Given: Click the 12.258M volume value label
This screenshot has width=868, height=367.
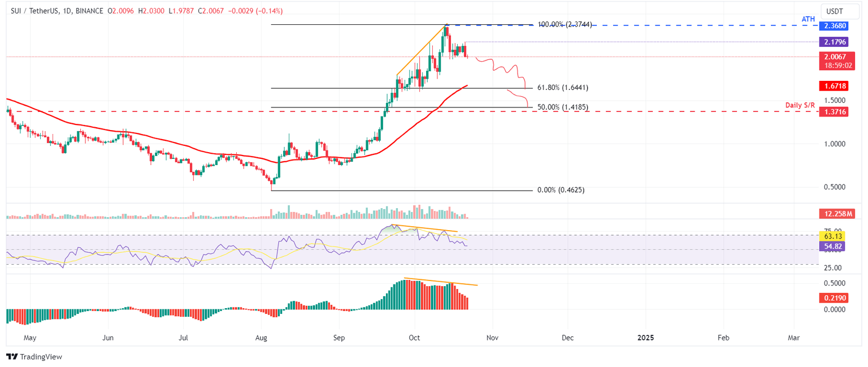Looking at the screenshot, I should tap(836, 214).
